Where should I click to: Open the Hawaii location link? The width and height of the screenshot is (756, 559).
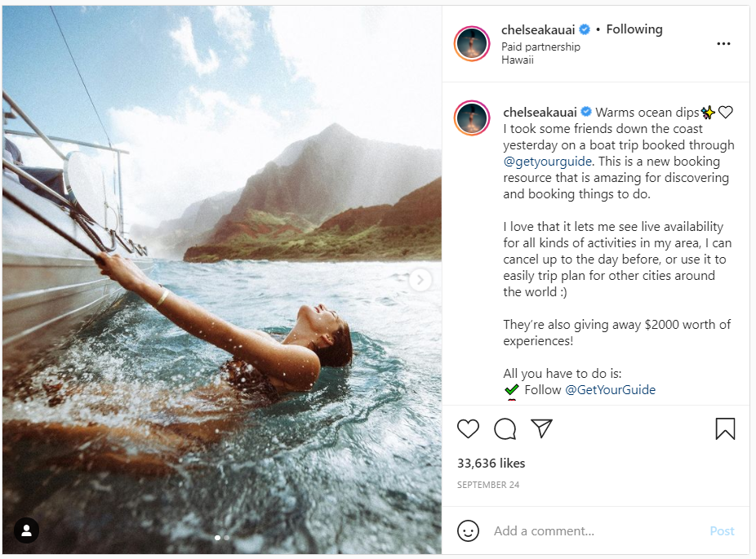(x=518, y=60)
